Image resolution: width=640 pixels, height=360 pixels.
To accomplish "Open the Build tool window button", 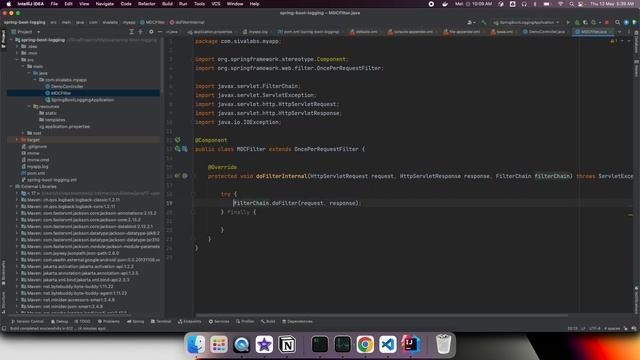I will click(x=268, y=322).
